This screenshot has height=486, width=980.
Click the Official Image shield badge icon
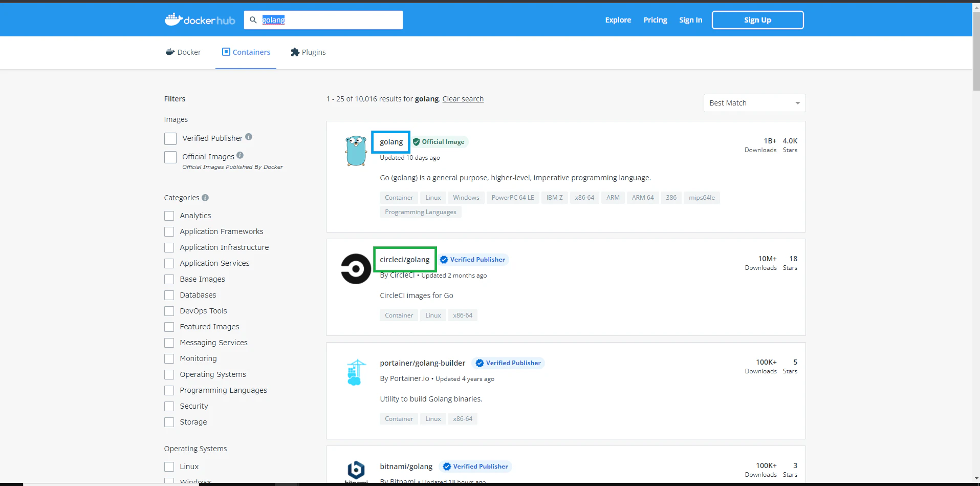416,142
